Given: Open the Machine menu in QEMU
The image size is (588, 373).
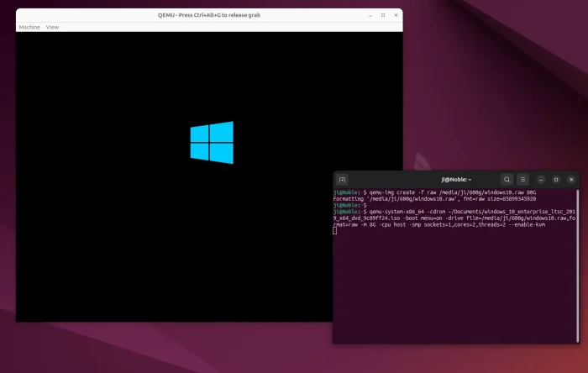Looking at the screenshot, I should [x=29, y=27].
